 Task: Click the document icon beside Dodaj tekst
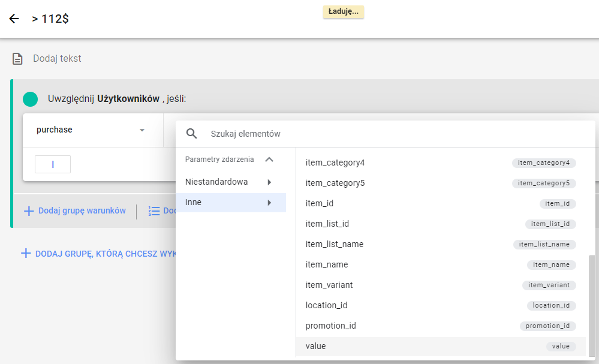click(x=17, y=59)
